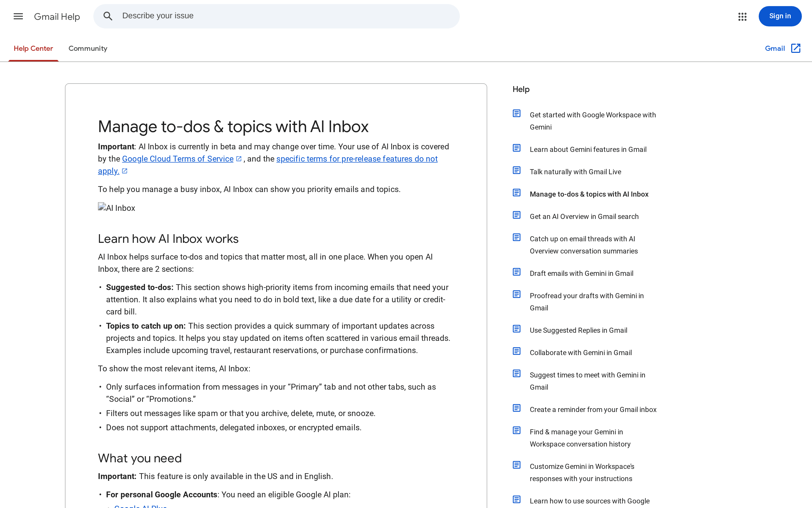Click the search magnifier icon

point(108,16)
